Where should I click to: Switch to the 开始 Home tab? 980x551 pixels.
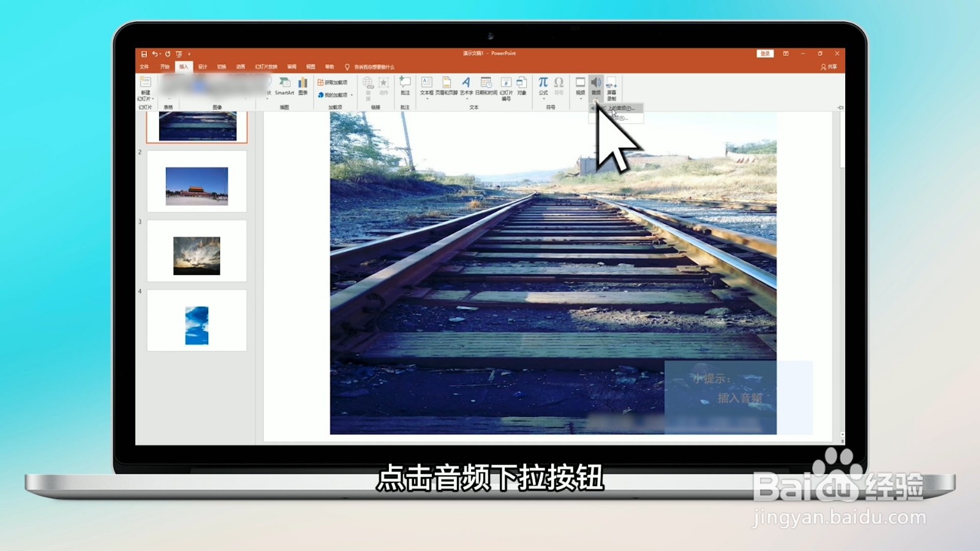pos(165,67)
